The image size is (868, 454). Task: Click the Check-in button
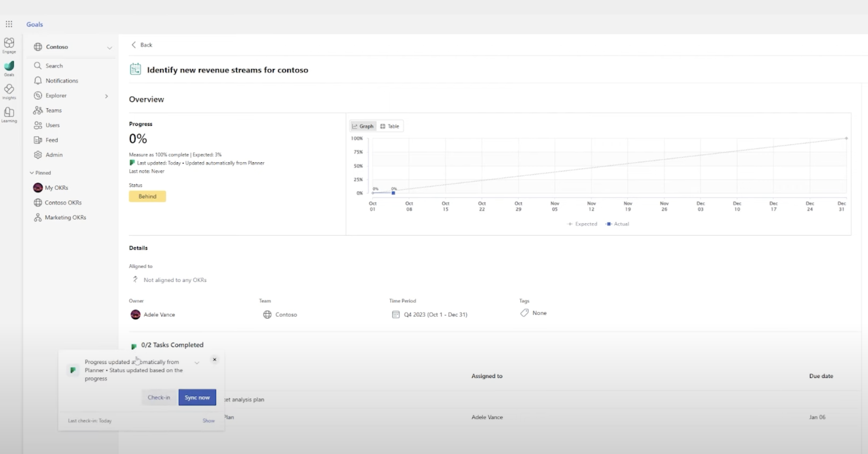(159, 397)
